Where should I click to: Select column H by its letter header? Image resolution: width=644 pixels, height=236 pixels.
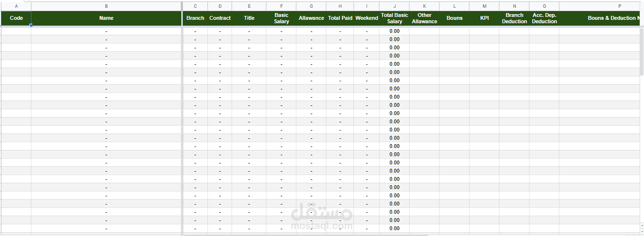pyautogui.click(x=340, y=6)
